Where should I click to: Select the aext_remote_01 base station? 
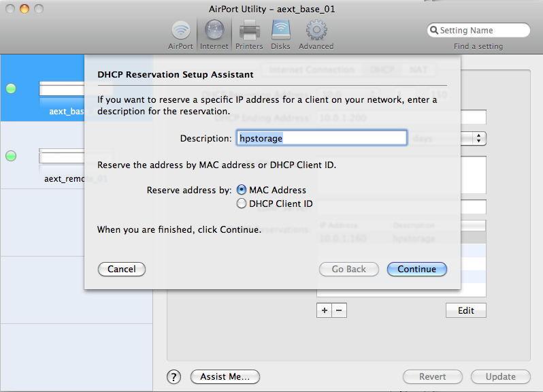point(42,155)
